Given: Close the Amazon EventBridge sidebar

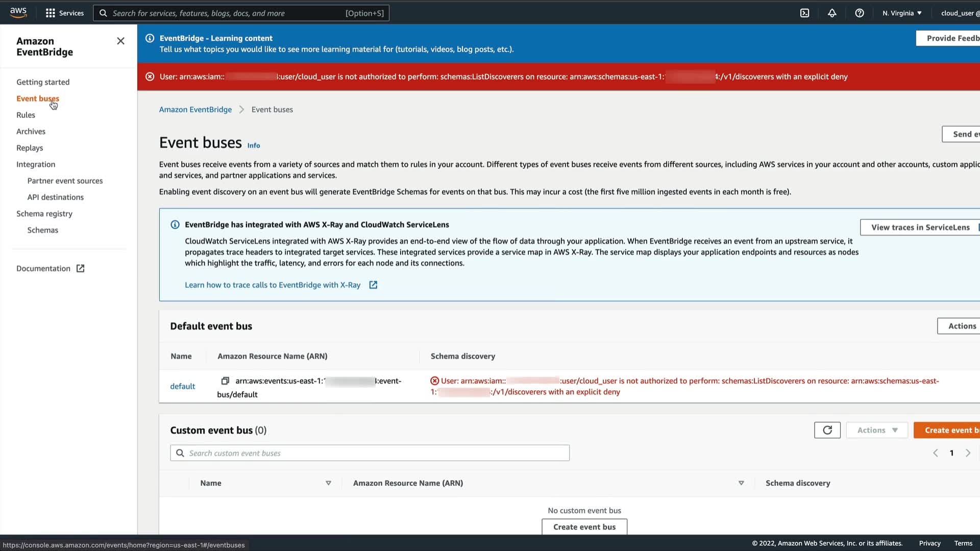Looking at the screenshot, I should (x=120, y=41).
